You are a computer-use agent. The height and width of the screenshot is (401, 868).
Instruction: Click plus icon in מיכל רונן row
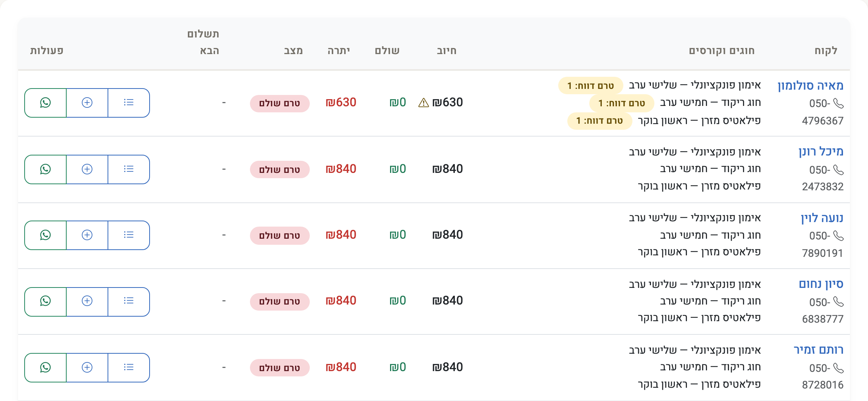point(87,169)
